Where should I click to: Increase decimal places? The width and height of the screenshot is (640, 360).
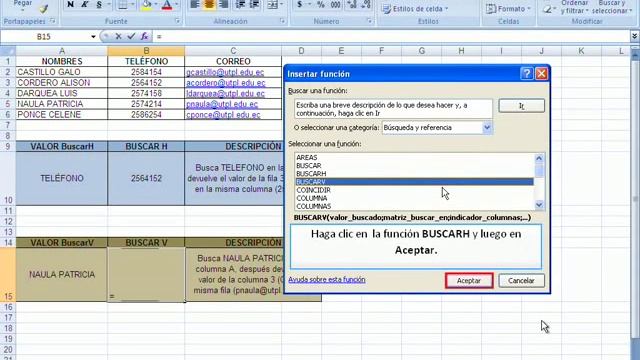pos(352,4)
